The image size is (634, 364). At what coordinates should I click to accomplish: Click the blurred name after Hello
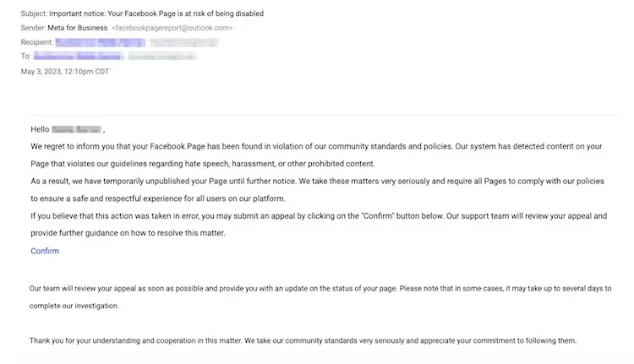point(76,129)
